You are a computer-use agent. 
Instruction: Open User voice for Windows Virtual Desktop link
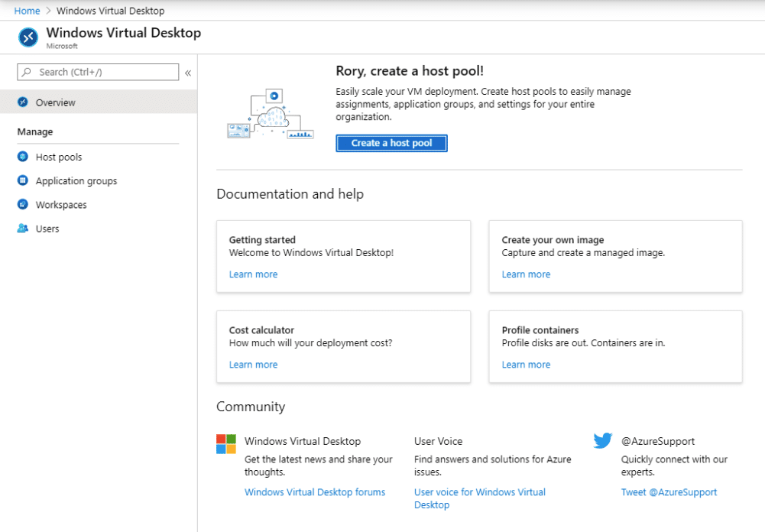[x=480, y=498]
